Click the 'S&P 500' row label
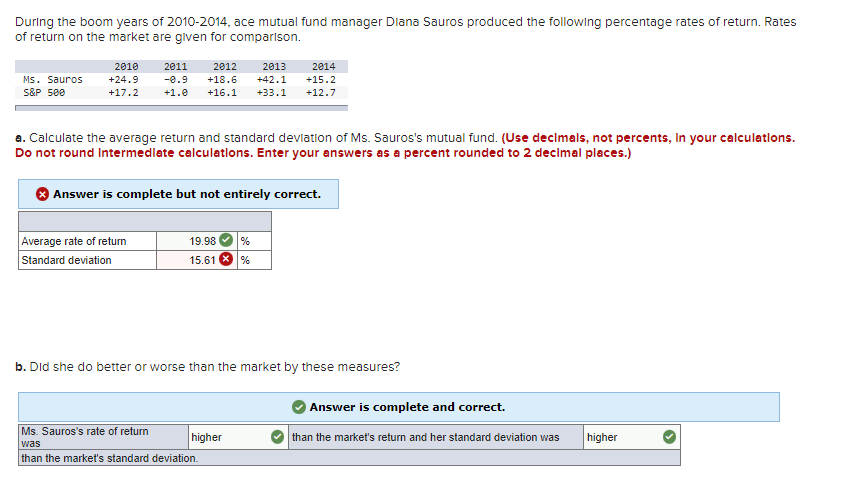 point(44,93)
